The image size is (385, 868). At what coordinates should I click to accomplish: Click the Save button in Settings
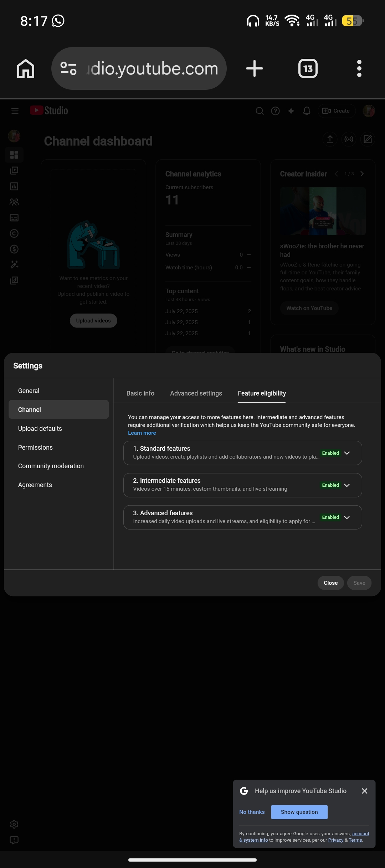[359, 583]
